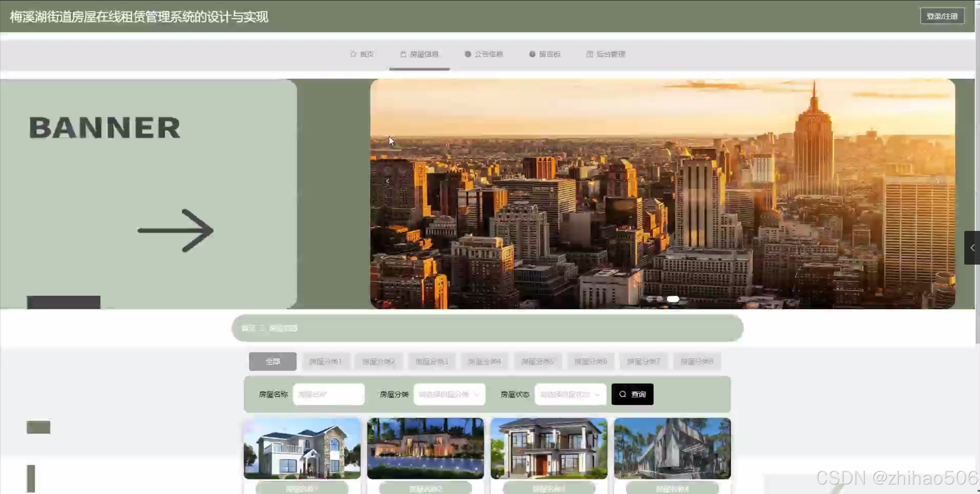Click the house icon beside 房屋信息
The height and width of the screenshot is (494, 980).
pyautogui.click(x=403, y=54)
